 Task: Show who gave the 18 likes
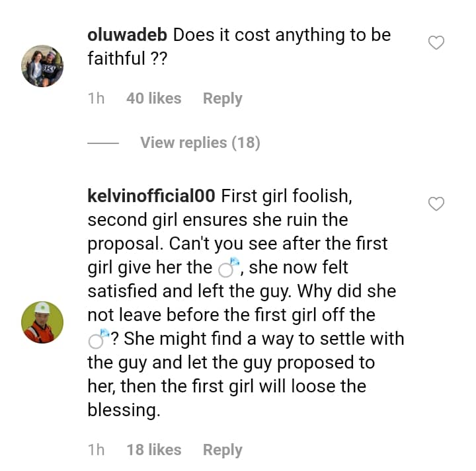click(x=153, y=450)
